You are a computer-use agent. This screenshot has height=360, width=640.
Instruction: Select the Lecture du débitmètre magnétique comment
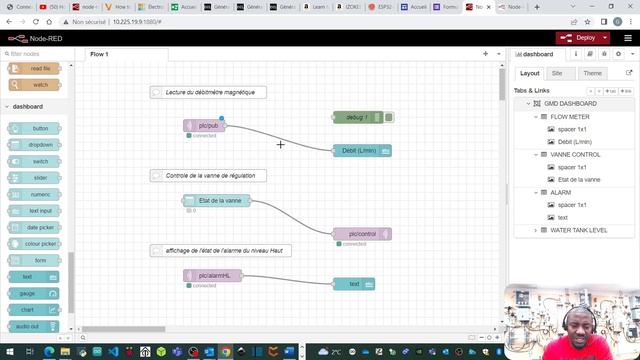coord(208,92)
